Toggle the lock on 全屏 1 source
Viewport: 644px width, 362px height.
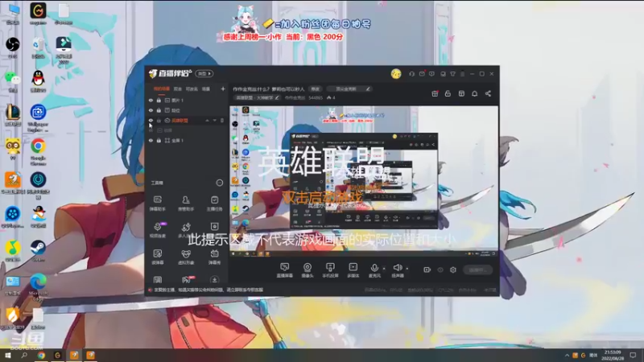pos(159,140)
